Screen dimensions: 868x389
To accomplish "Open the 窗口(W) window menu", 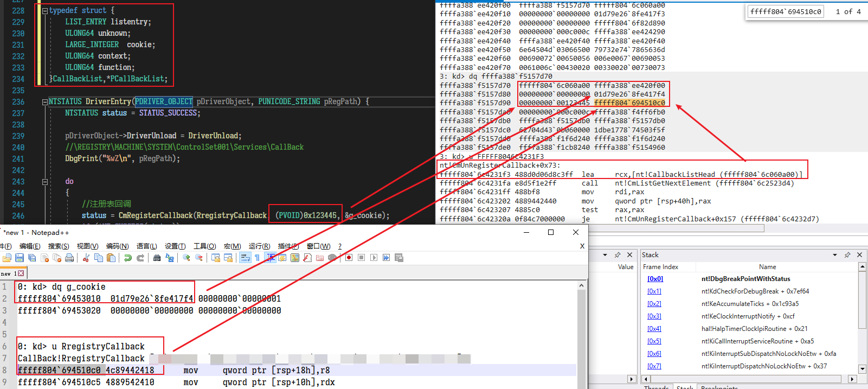I will (x=318, y=246).
